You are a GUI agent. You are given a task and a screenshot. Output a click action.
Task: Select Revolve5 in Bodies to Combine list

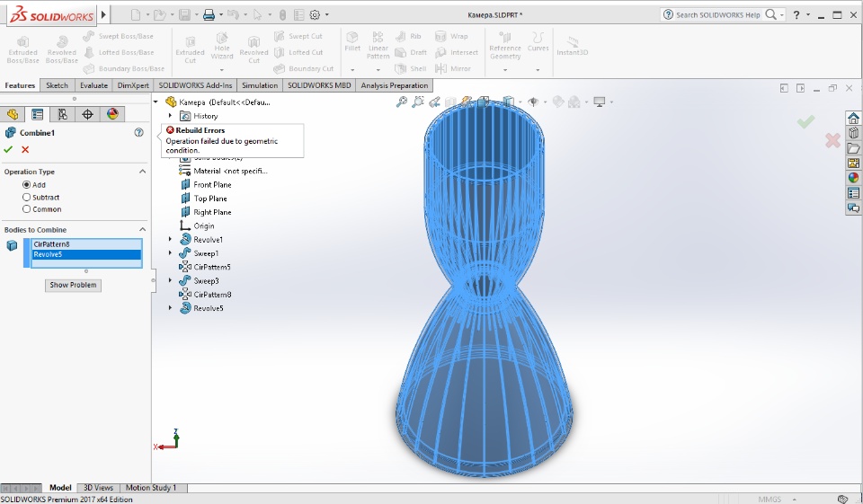pos(86,254)
